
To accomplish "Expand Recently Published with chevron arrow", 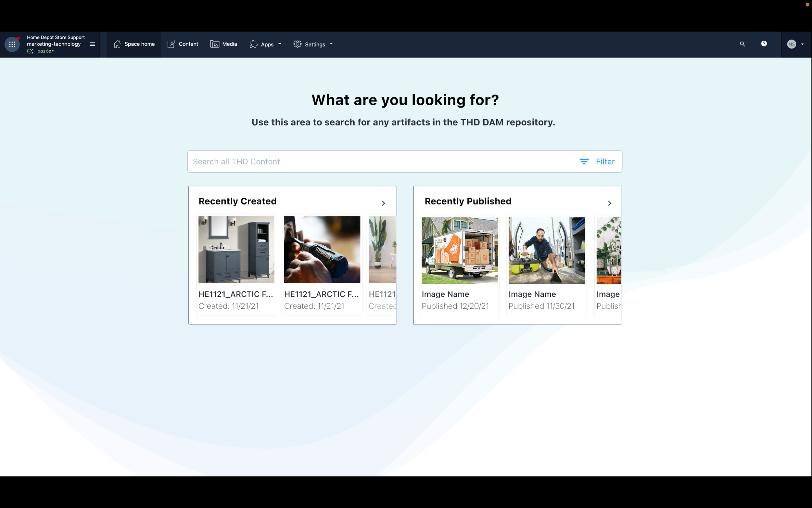I will click(x=609, y=203).
